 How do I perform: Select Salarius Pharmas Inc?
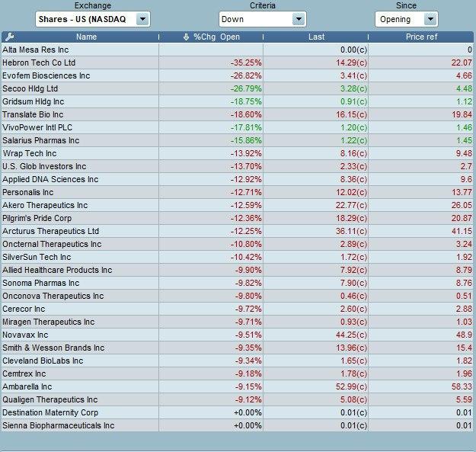click(x=40, y=140)
